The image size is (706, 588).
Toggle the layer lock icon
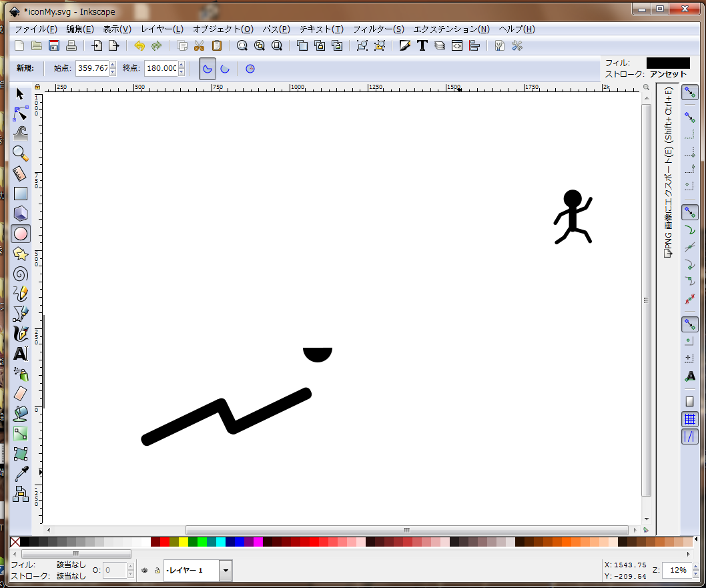(x=157, y=571)
